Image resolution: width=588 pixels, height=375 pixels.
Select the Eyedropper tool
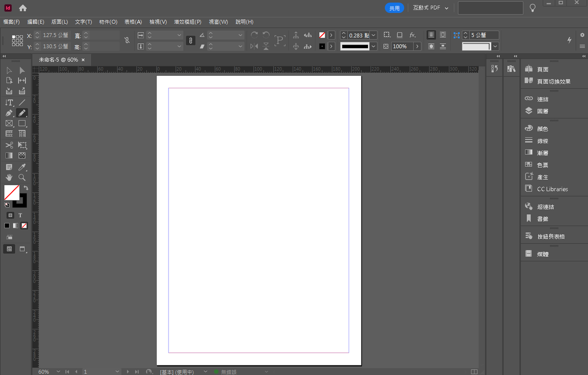click(x=22, y=167)
